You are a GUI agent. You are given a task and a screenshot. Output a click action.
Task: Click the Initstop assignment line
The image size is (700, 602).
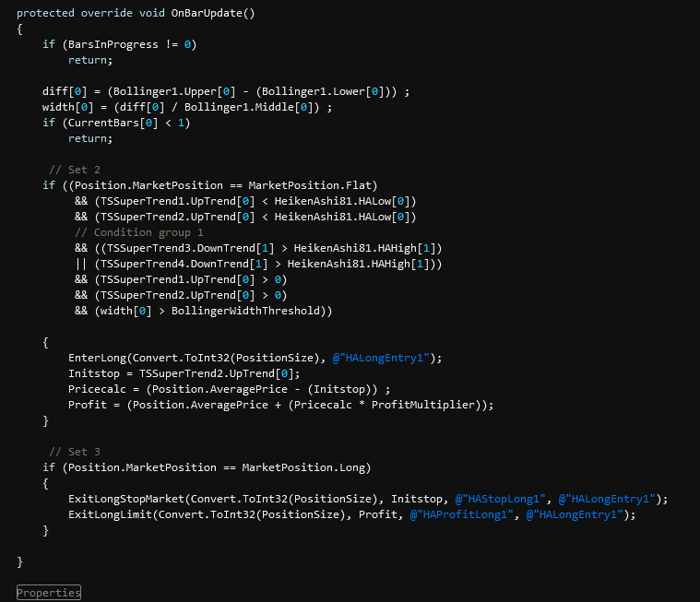(184, 373)
